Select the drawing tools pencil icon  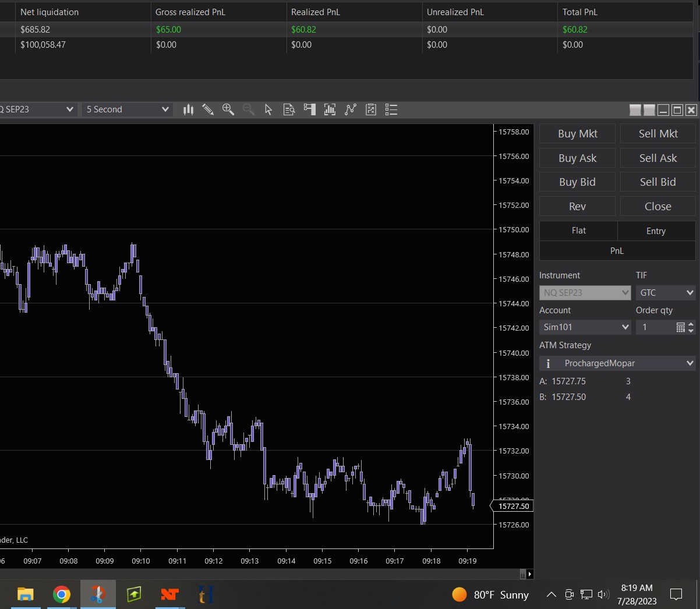point(208,109)
